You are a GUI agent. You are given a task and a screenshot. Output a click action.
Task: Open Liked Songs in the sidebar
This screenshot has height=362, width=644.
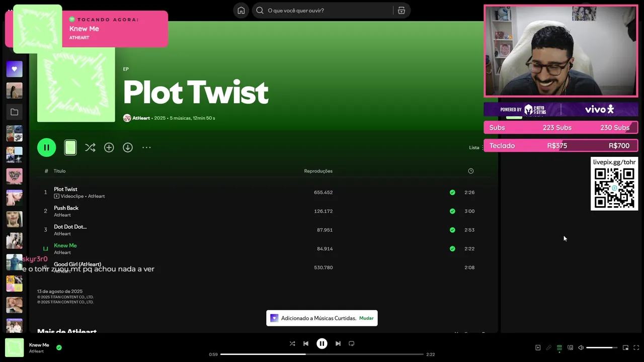tap(14, 69)
